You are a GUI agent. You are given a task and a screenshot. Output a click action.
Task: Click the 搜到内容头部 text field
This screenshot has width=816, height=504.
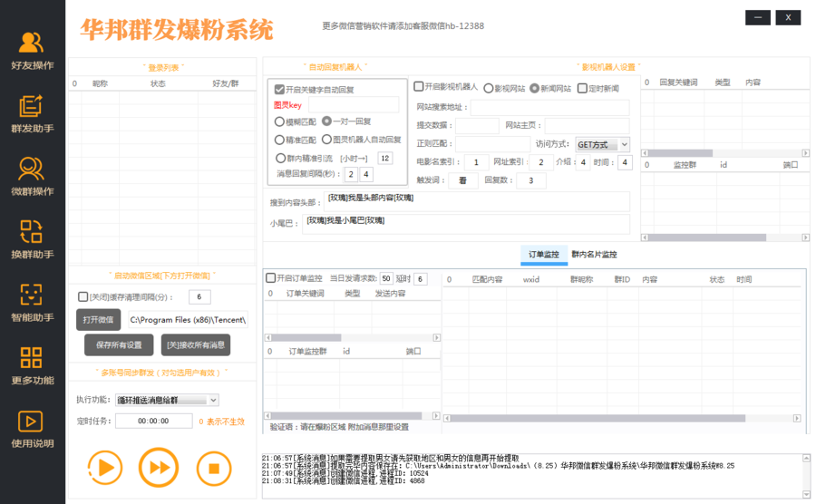476,201
